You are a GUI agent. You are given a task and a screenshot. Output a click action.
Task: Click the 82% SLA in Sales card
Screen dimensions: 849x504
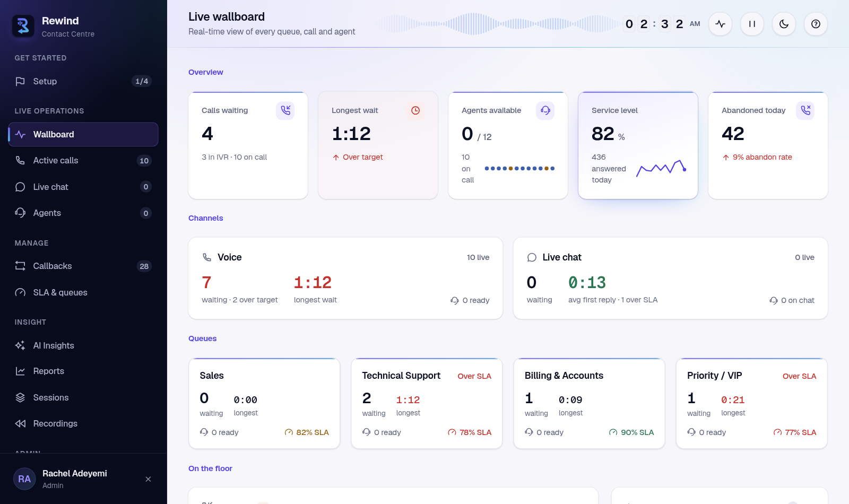point(307,432)
